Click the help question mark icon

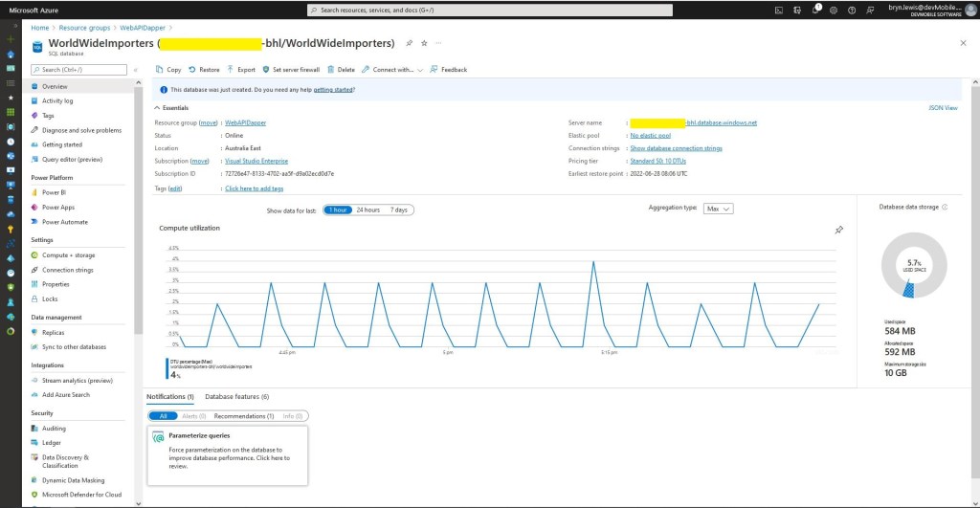pyautogui.click(x=853, y=10)
